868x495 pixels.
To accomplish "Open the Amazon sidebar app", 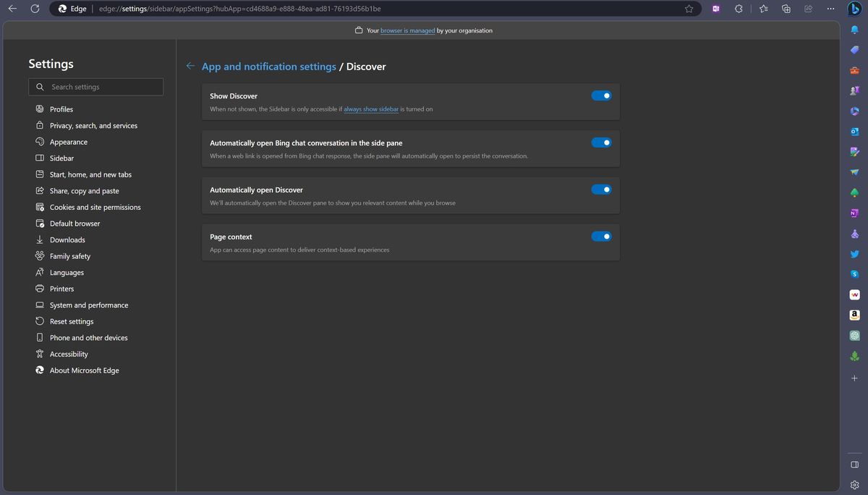I will click(854, 315).
